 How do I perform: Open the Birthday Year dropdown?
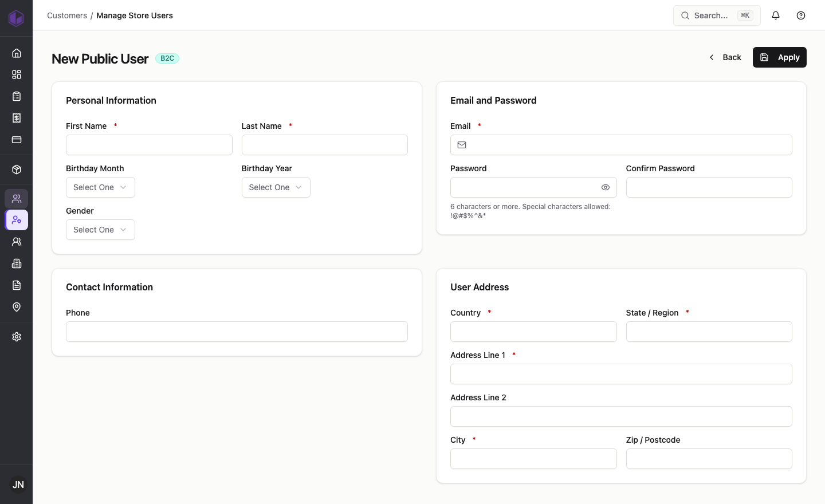click(x=276, y=187)
